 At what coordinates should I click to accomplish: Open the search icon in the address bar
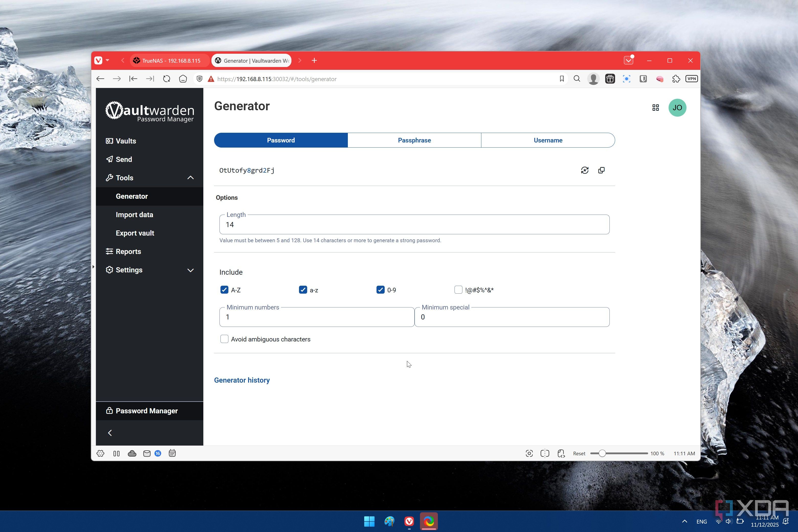pos(577,79)
